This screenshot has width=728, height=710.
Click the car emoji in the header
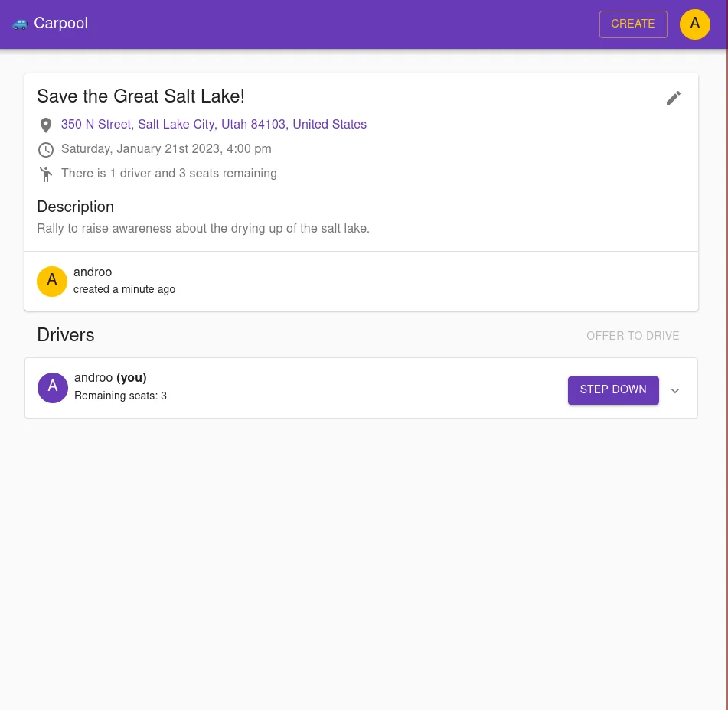pos(20,24)
